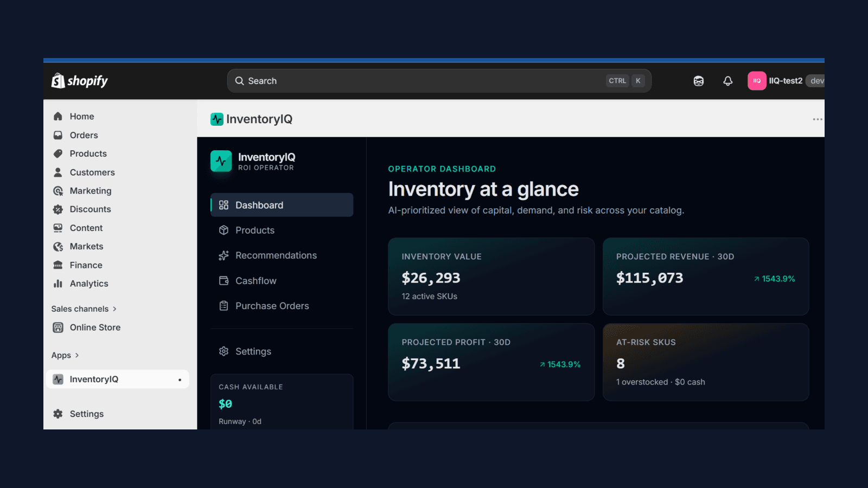Image resolution: width=868 pixels, height=488 pixels.
Task: Expand the Sales channels section
Action: coord(84,309)
